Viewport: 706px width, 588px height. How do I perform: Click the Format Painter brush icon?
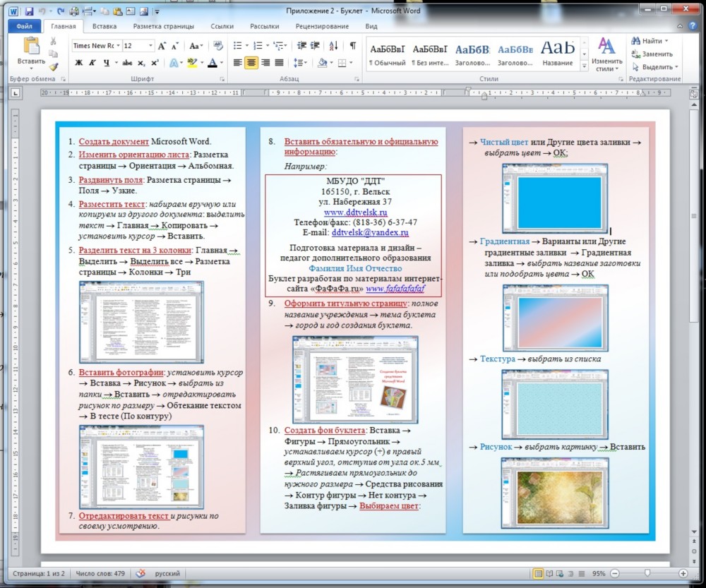click(x=53, y=67)
